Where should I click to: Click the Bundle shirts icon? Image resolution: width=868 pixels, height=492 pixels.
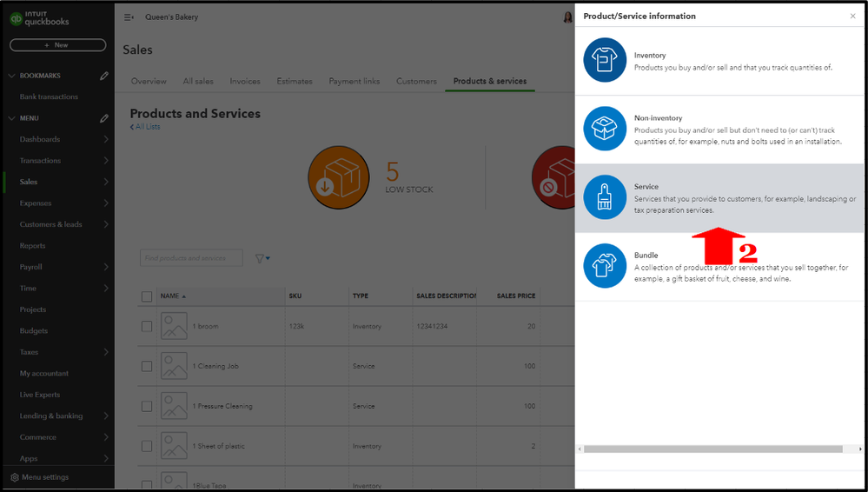click(605, 266)
